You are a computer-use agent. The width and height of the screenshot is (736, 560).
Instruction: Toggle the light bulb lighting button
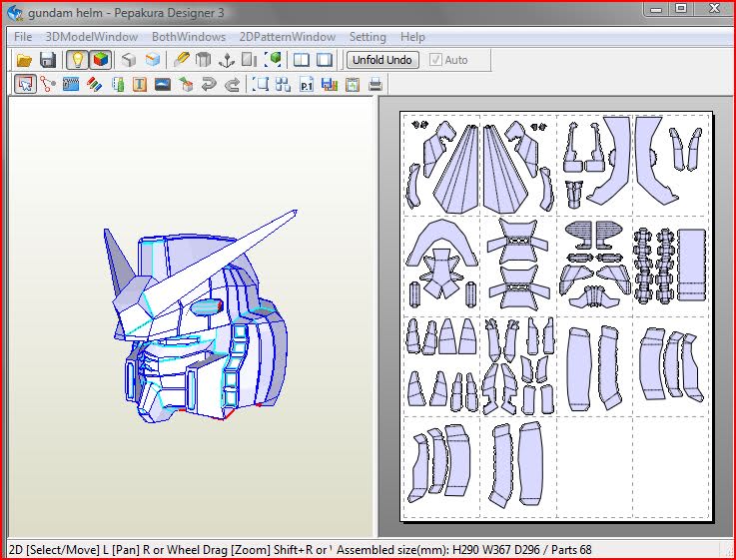coord(77,60)
